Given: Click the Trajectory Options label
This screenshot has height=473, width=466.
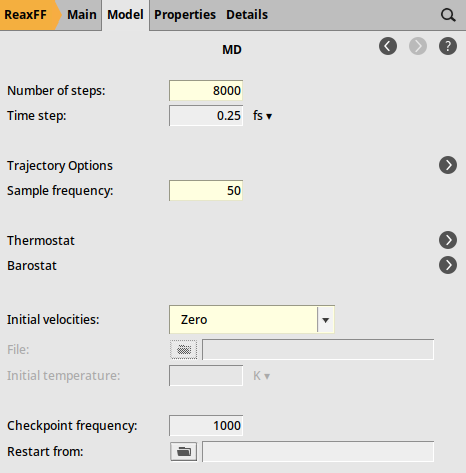Looking at the screenshot, I should click(x=60, y=166).
